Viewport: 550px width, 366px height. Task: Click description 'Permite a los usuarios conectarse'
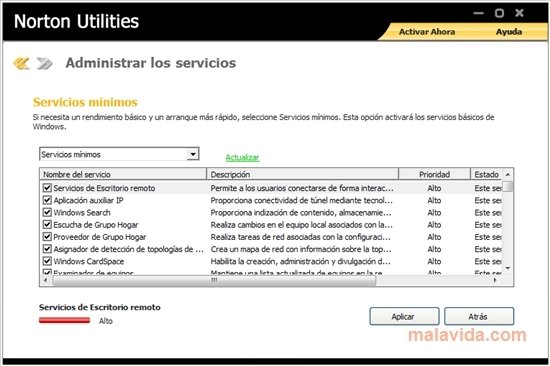coord(302,188)
